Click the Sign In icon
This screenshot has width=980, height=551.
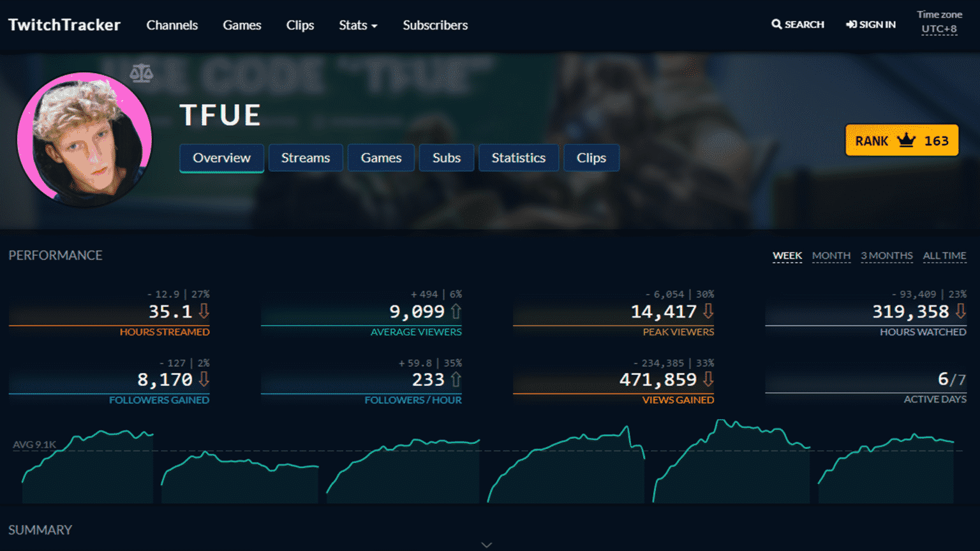[x=850, y=24]
